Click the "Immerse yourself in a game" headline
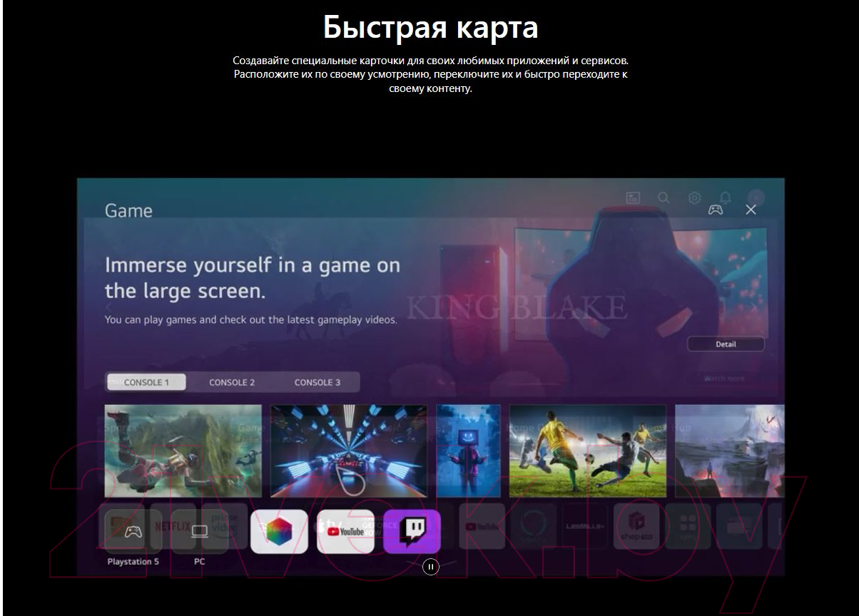 [253, 278]
